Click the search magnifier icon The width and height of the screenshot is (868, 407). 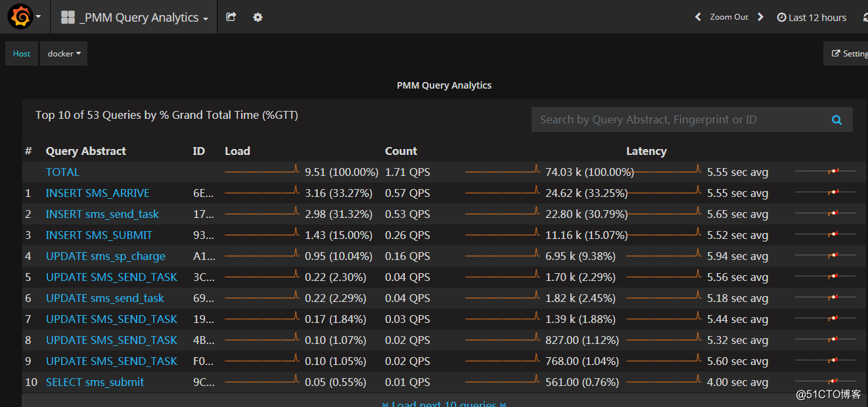tap(836, 119)
